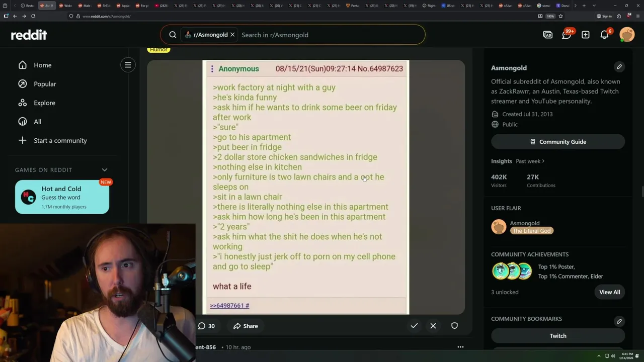644x362 pixels.
Task: Open notifications bell with 6 badge
Action: [x=605, y=35]
